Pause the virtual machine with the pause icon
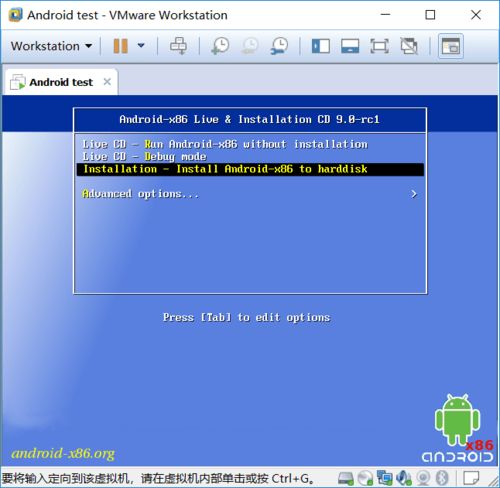 [120, 46]
